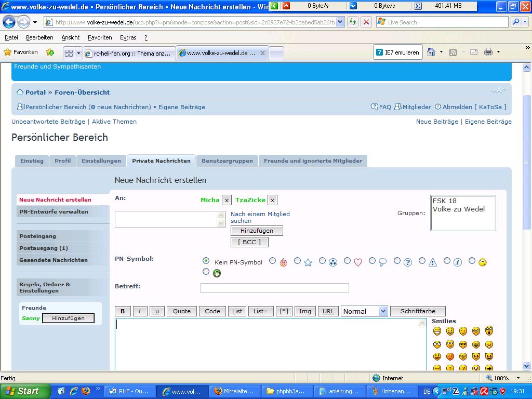Open the Extras menu
Viewport: 532px width, 399px height.
128,37
